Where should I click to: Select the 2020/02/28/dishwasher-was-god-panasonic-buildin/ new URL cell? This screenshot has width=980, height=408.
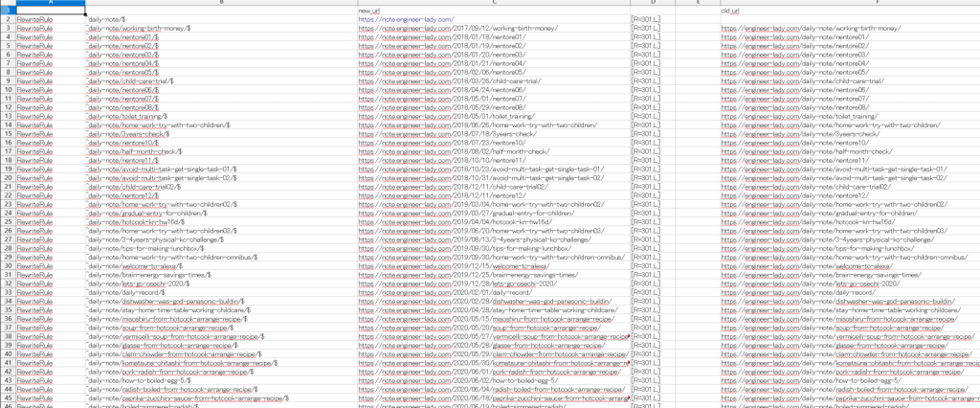click(x=494, y=301)
